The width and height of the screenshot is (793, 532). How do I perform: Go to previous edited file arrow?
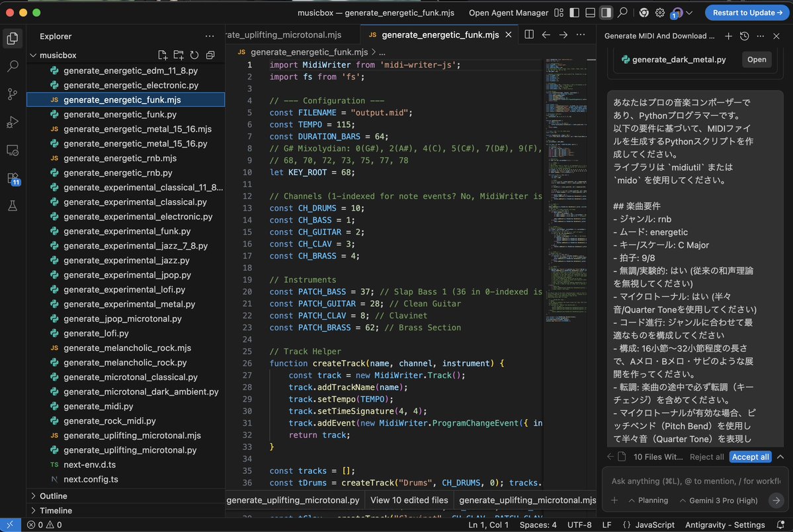pos(610,457)
